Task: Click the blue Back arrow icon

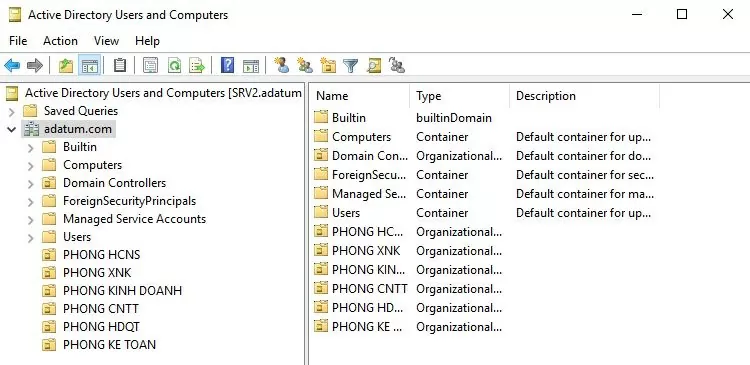Action: click(12, 65)
